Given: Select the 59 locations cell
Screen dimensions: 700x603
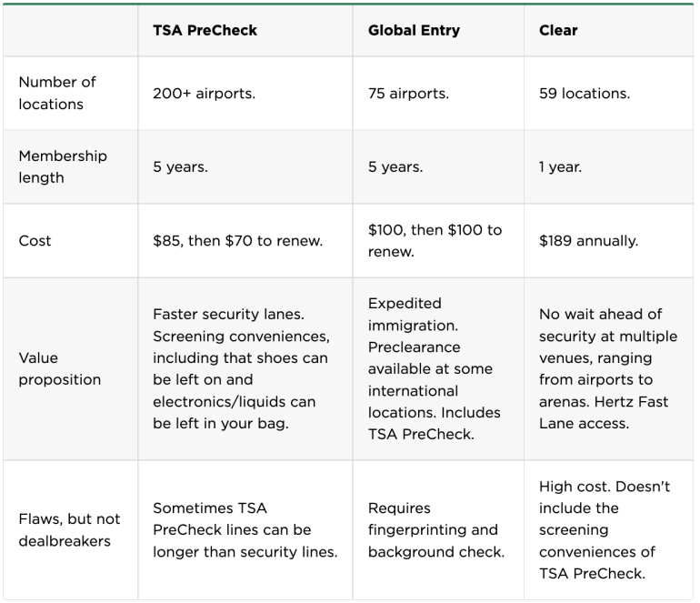Looking at the screenshot, I should 584,93.
